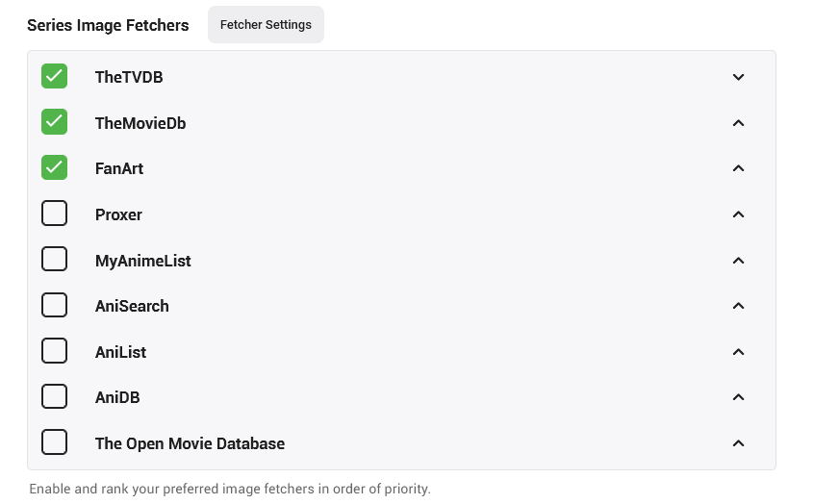Turn off the FanArt fetcher
Screen dimensions: 814x504
tap(54, 167)
